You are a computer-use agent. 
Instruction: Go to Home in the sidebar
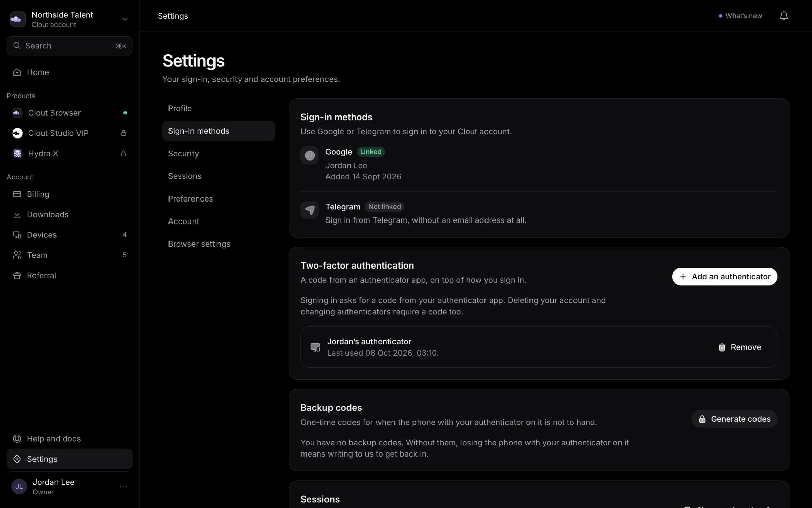69,72
